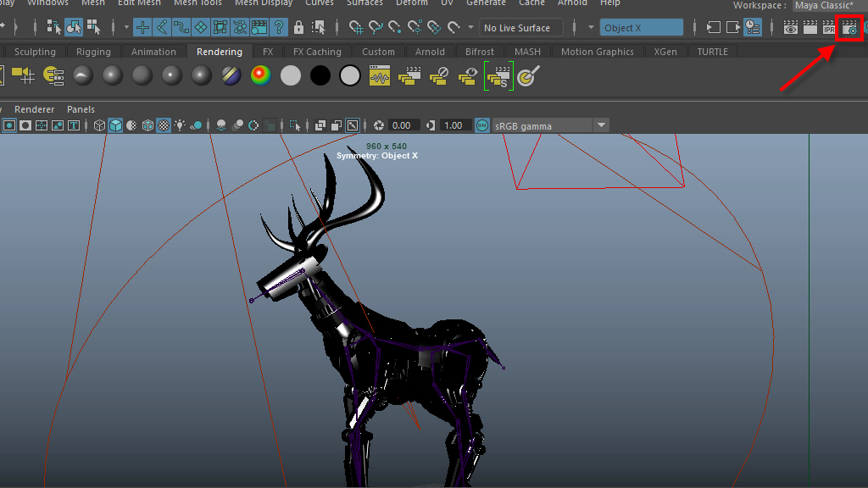Screen dimensions: 868x488
Task: Click the No Live Surface field
Action: point(521,28)
